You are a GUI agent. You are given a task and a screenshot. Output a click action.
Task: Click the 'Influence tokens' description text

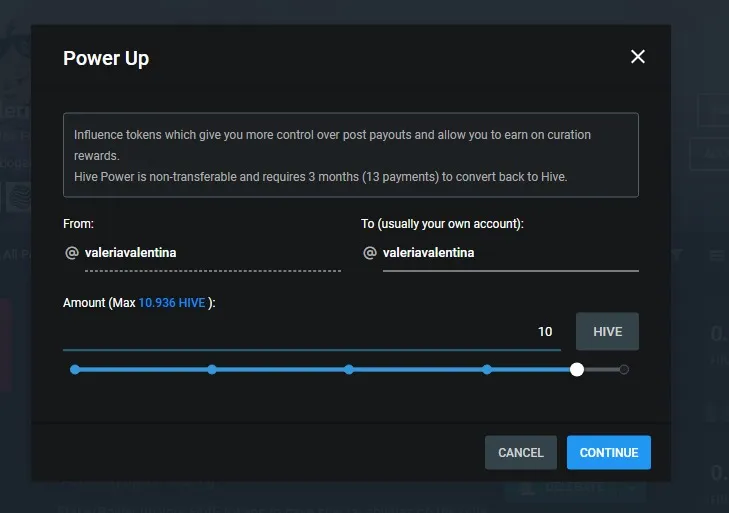pyautogui.click(x=332, y=145)
